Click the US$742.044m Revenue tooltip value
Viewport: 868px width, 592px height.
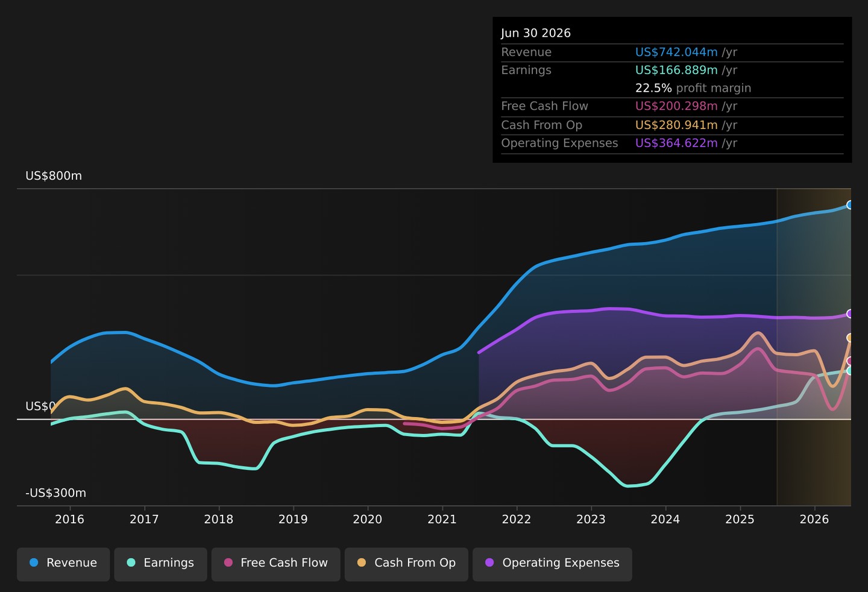pyautogui.click(x=676, y=52)
